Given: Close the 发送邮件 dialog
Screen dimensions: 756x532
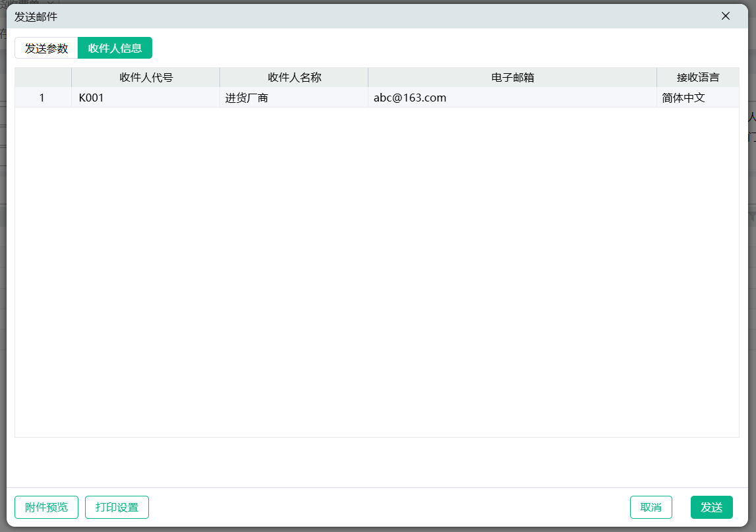Looking at the screenshot, I should coord(726,16).
